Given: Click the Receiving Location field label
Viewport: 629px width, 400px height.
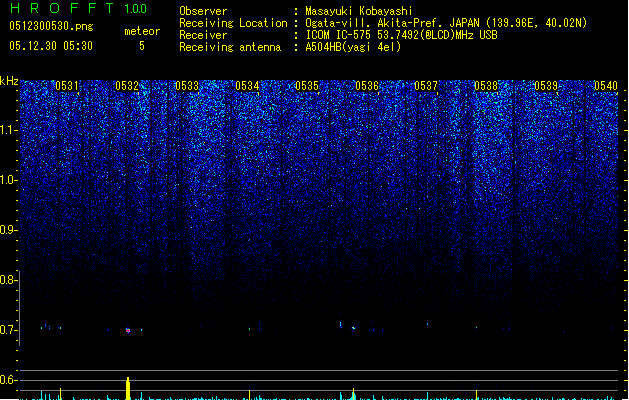Looking at the screenshot, I should [x=233, y=23].
